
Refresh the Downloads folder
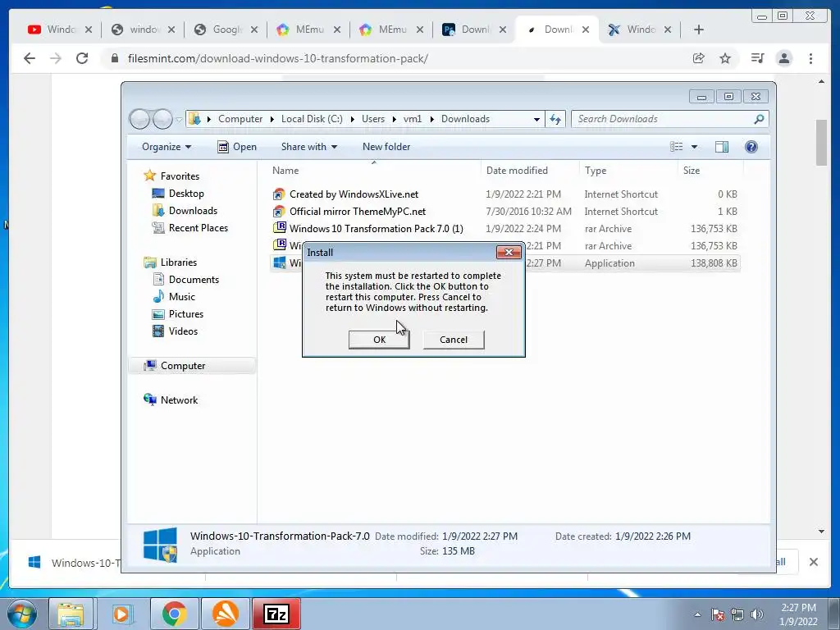(x=555, y=119)
